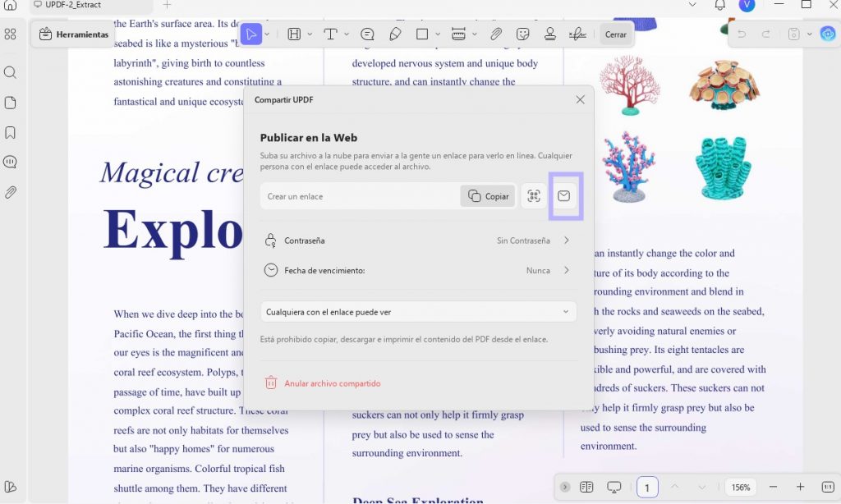841x504 pixels.
Task: Open the tab list chevron in title bar
Action: tap(692, 5)
